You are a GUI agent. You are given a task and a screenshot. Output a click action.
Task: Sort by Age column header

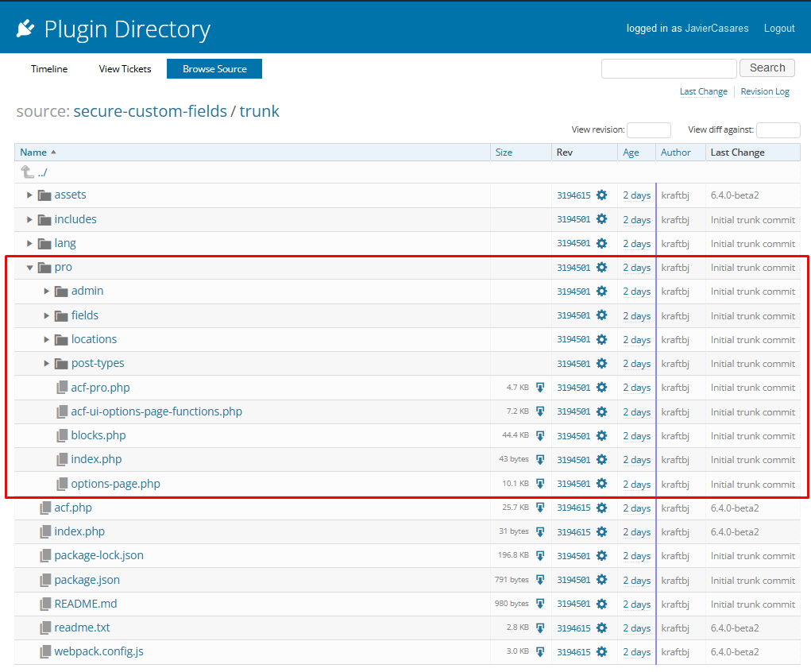pos(631,152)
